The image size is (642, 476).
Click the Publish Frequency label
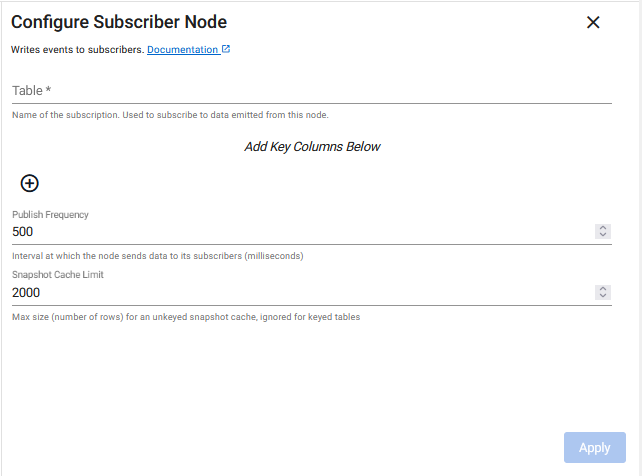click(x=51, y=214)
